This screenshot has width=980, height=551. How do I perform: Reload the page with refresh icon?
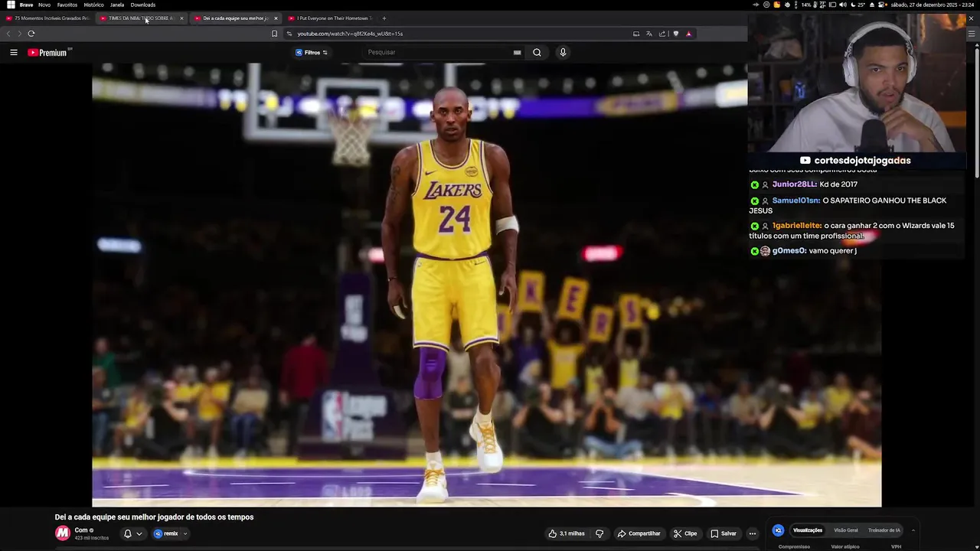[31, 34]
